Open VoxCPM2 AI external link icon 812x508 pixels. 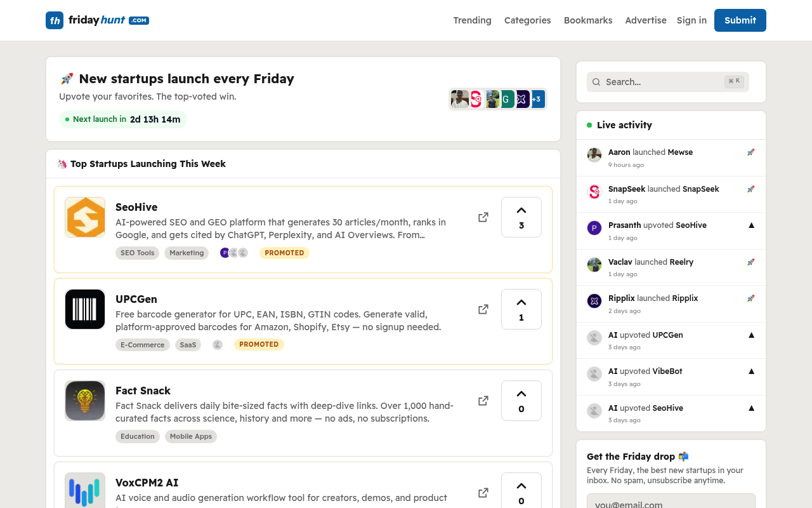point(483,493)
